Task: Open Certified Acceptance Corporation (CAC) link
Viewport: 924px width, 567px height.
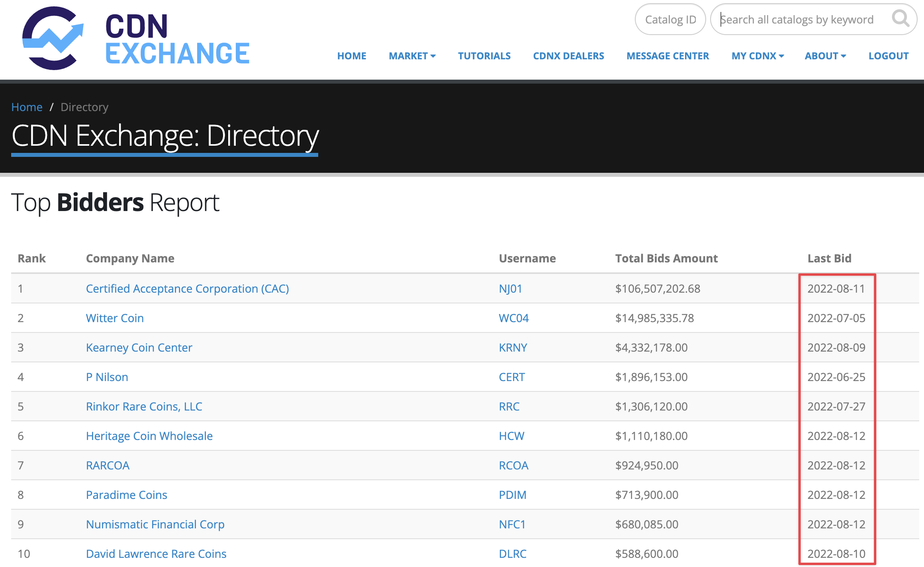Action: coord(187,289)
